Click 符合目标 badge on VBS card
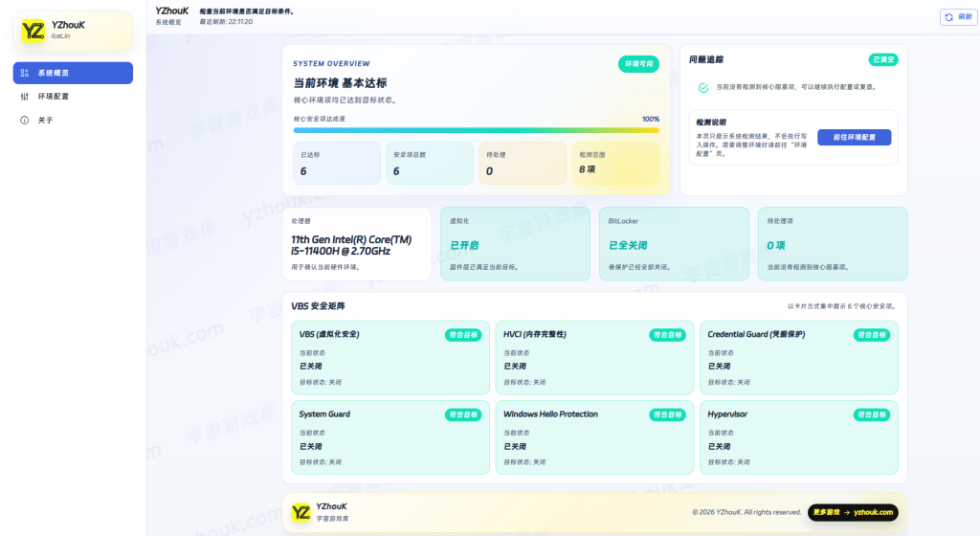 tap(463, 335)
